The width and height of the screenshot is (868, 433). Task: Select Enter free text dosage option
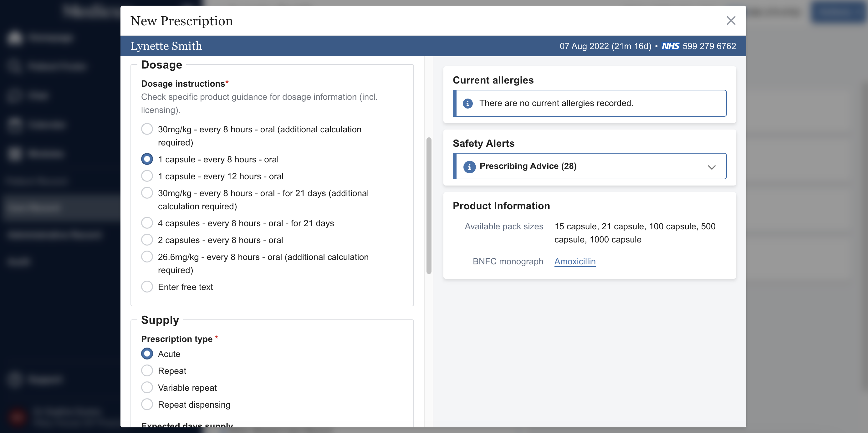tap(147, 287)
